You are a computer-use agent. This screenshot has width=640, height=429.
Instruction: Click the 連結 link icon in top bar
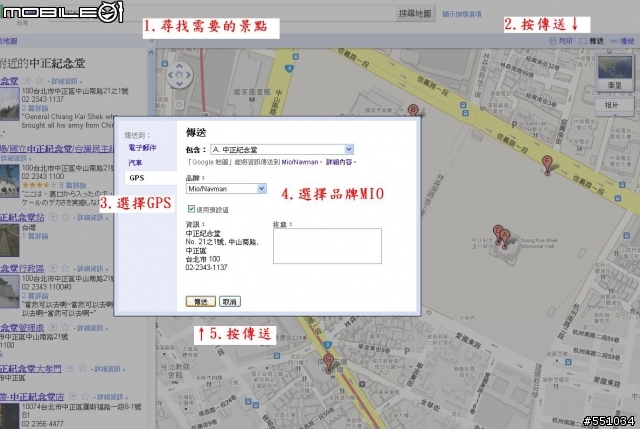[622, 41]
